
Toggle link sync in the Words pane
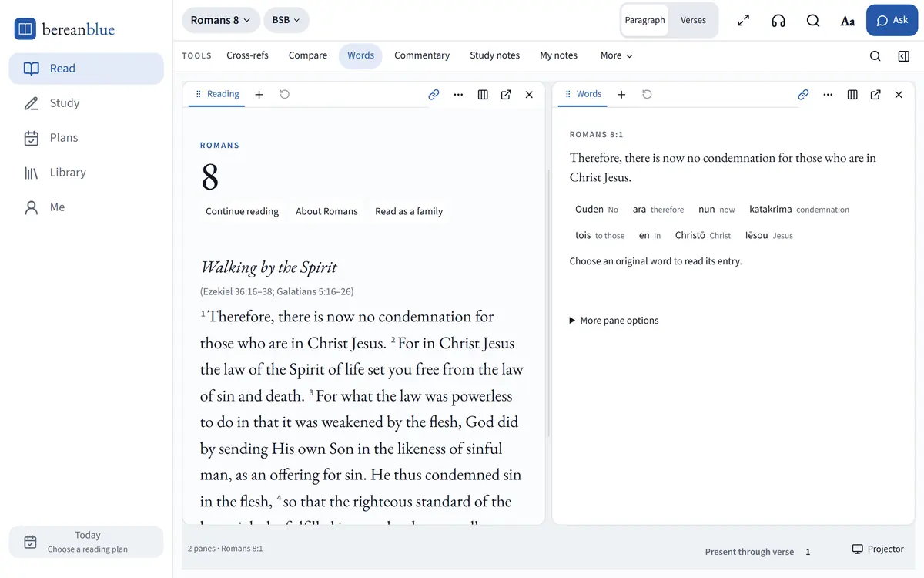(x=803, y=95)
